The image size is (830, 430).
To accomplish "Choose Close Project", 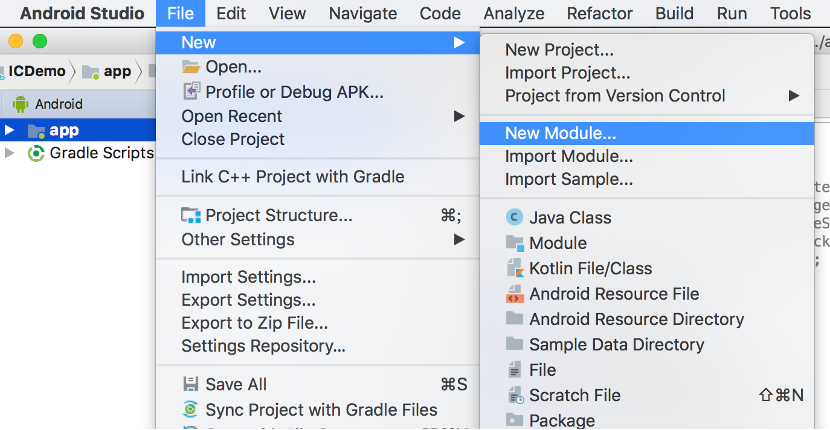I will tap(233, 139).
